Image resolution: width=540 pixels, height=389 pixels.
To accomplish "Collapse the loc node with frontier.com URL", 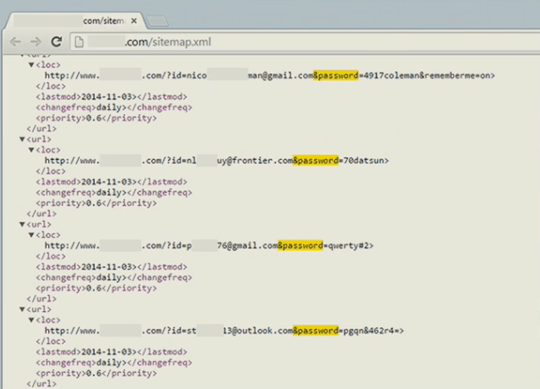I will pos(31,150).
